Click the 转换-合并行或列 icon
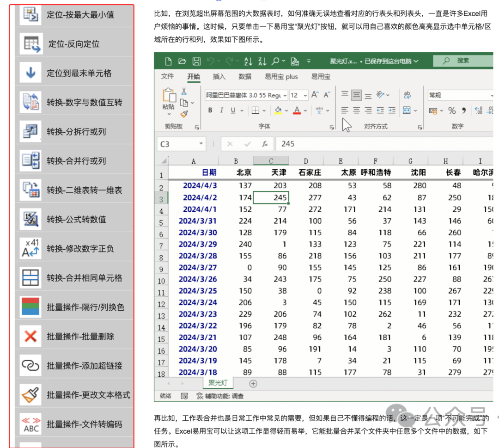Viewport: 499px width, 448px height. [30, 160]
